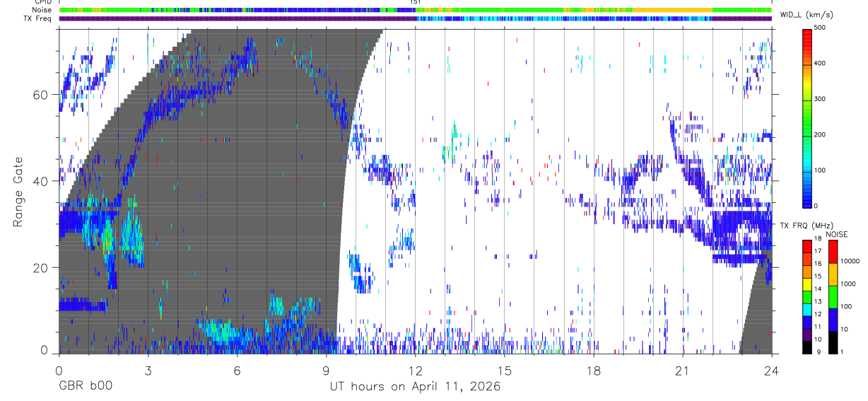868x401 pixels.
Task: Click the "10000" label on NOISE legend
Action: [x=852, y=261]
